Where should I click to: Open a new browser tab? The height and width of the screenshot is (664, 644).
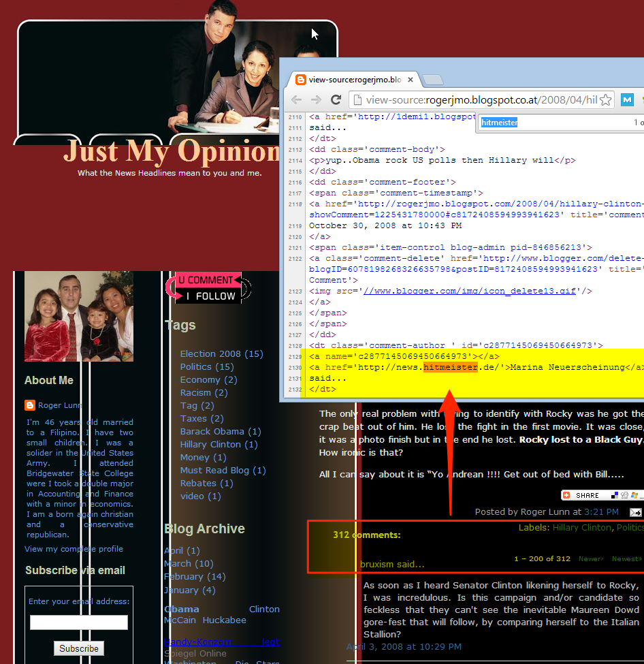[x=433, y=80]
